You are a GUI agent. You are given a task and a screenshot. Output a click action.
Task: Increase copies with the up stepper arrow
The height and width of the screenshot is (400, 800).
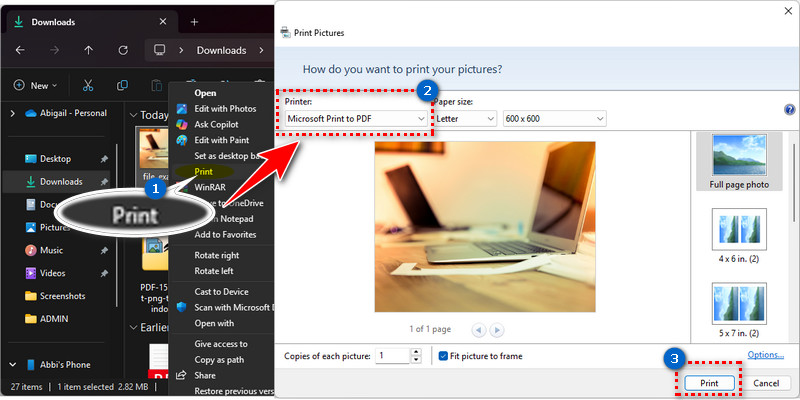pyautogui.click(x=416, y=352)
